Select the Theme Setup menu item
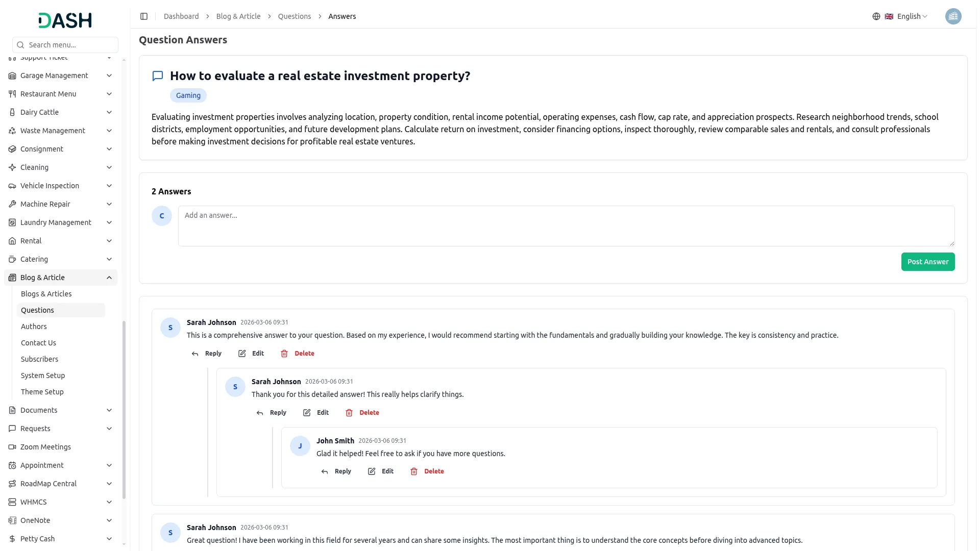The height and width of the screenshot is (551, 980). pyautogui.click(x=42, y=392)
